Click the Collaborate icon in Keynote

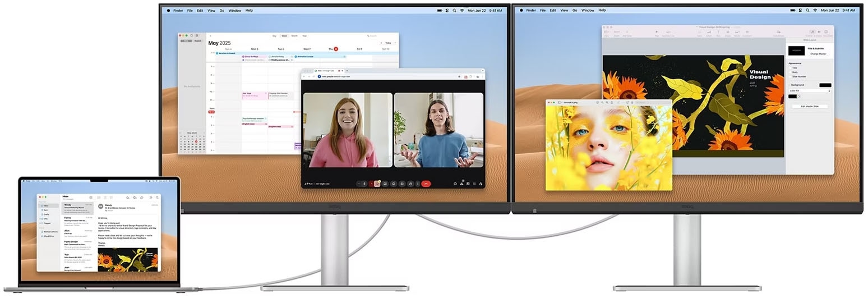point(779,33)
